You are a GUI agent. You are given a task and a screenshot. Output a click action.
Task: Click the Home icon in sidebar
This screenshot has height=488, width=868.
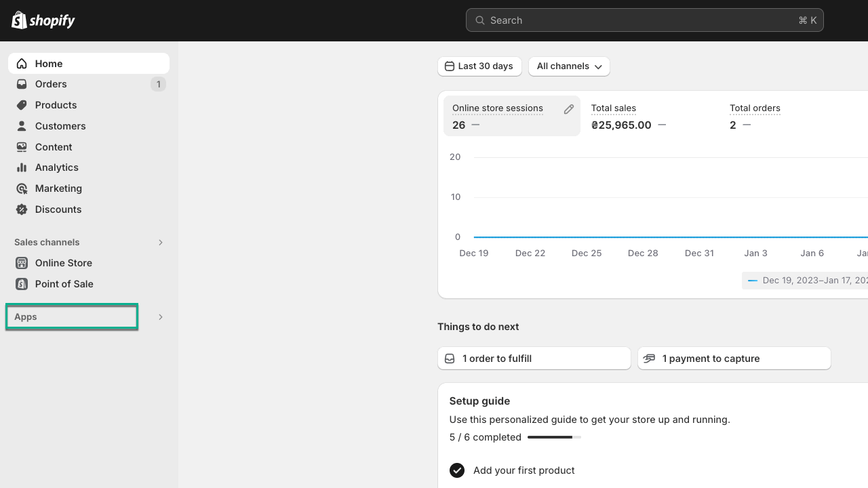[22, 64]
